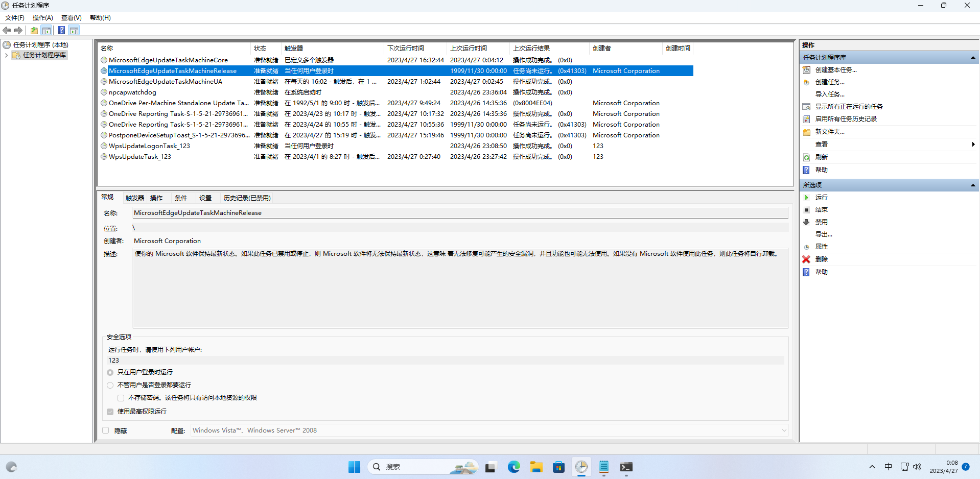The height and width of the screenshot is (479, 980).
Task: Click the red X 删除 icon
Action: click(806, 259)
